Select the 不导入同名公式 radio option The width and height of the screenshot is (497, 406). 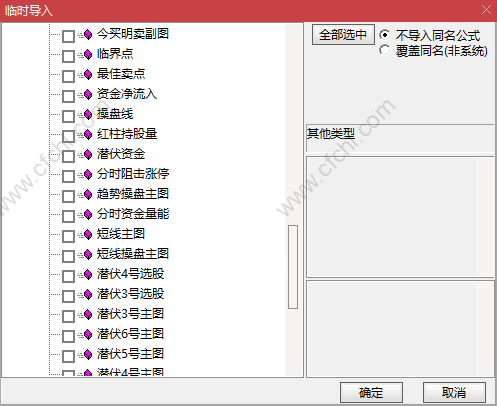(x=384, y=35)
